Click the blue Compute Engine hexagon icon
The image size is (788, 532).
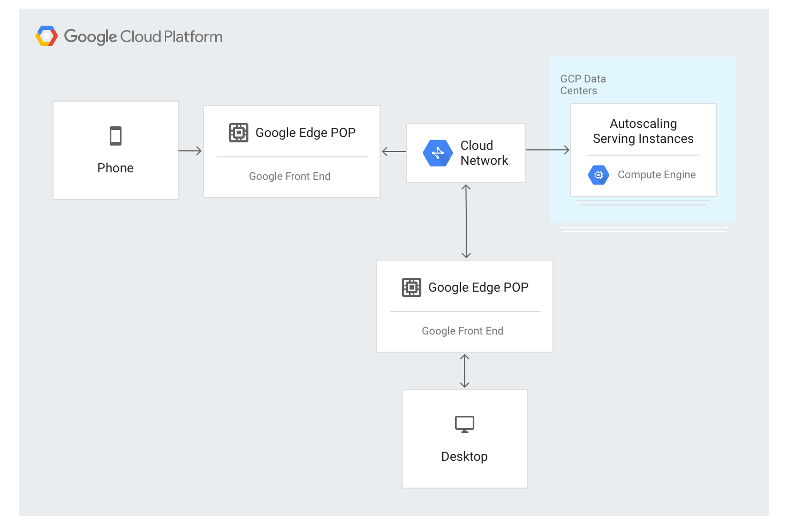coord(598,175)
